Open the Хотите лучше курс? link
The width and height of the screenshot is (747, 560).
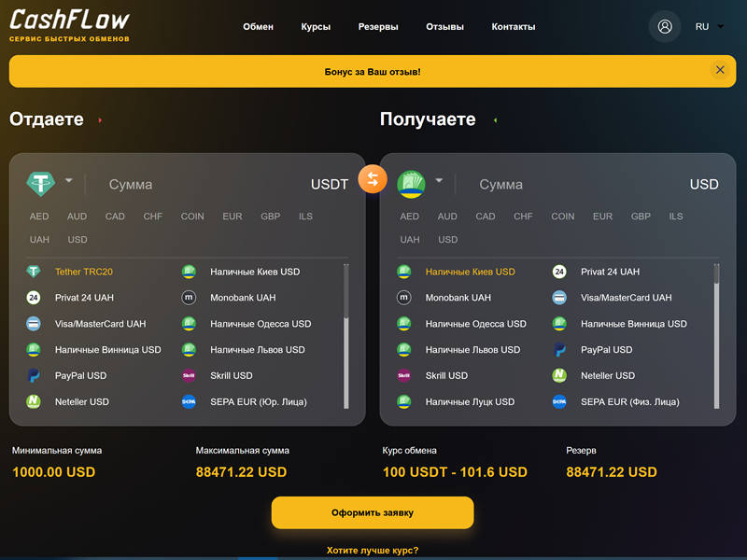pos(373,551)
